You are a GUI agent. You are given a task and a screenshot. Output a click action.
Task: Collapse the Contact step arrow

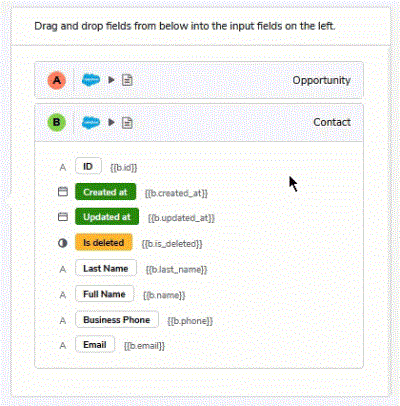click(x=111, y=122)
